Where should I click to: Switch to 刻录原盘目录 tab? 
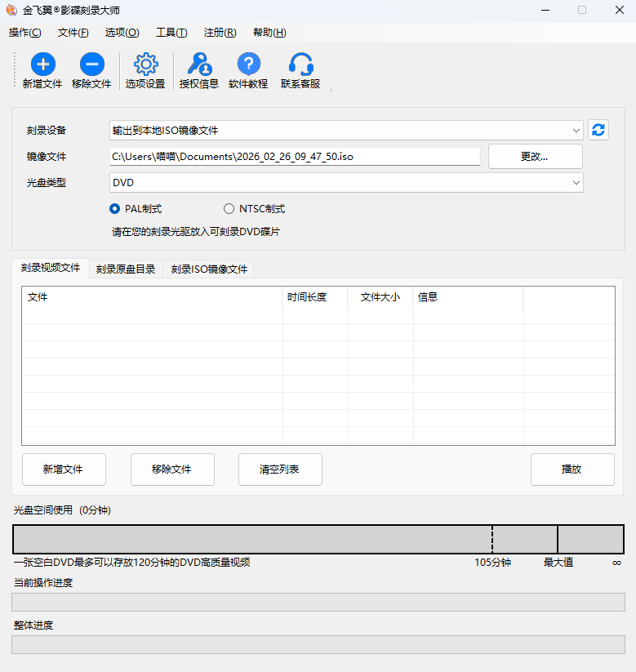126,269
